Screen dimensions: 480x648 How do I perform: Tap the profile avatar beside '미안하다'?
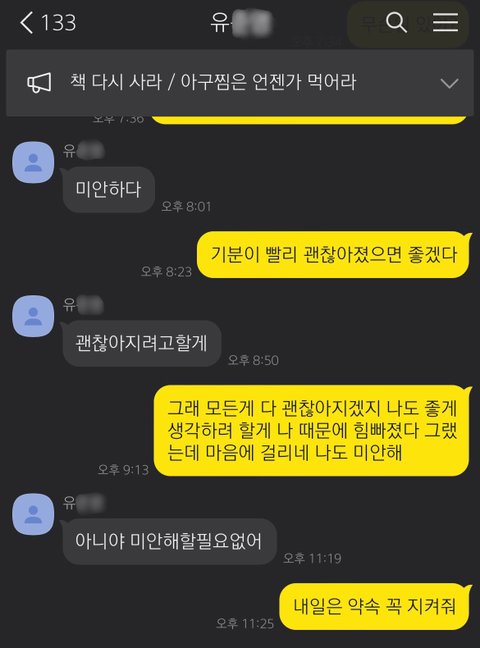click(33, 162)
